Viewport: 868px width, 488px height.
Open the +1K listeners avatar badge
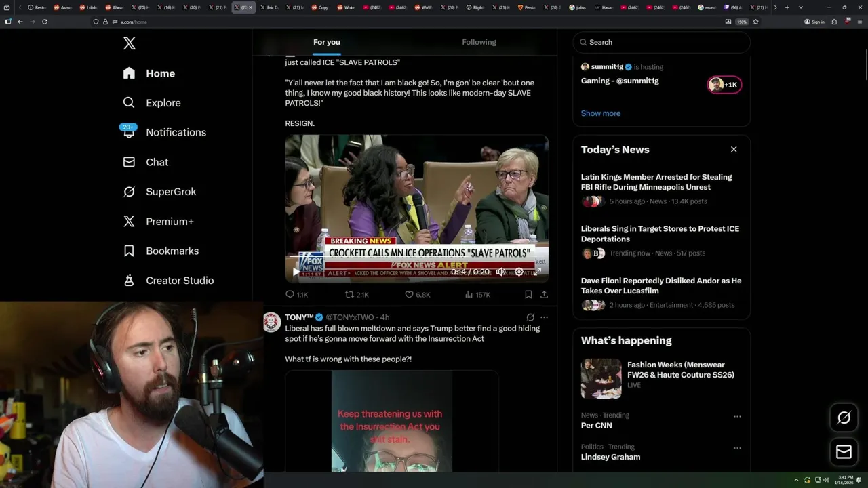pyautogui.click(x=724, y=85)
